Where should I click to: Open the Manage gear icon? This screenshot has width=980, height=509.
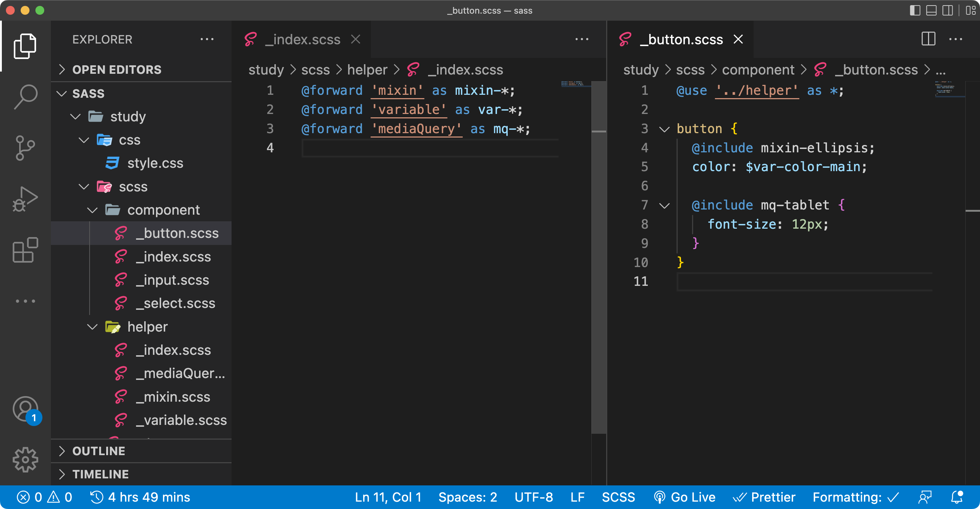click(25, 460)
